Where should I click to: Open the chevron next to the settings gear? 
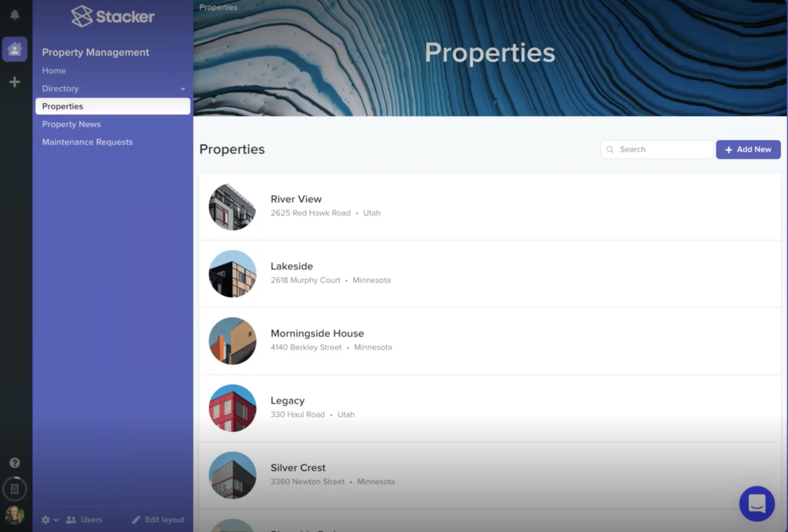click(56, 520)
